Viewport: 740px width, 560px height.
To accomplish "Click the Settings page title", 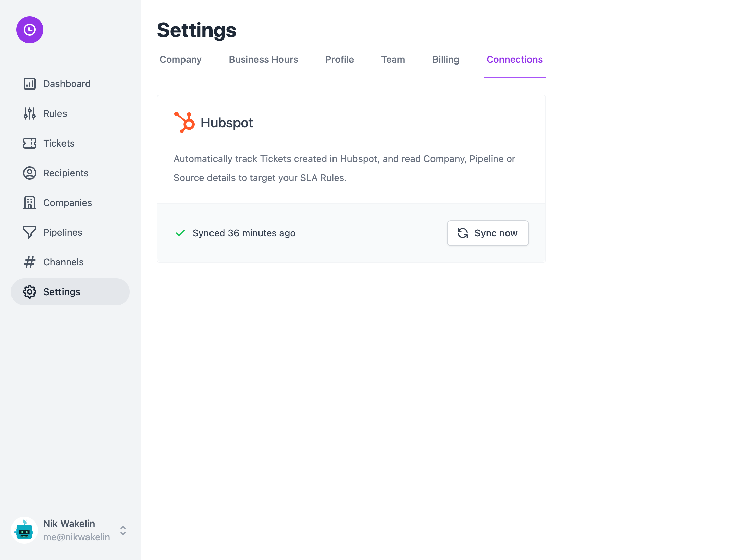I will pyautogui.click(x=197, y=30).
